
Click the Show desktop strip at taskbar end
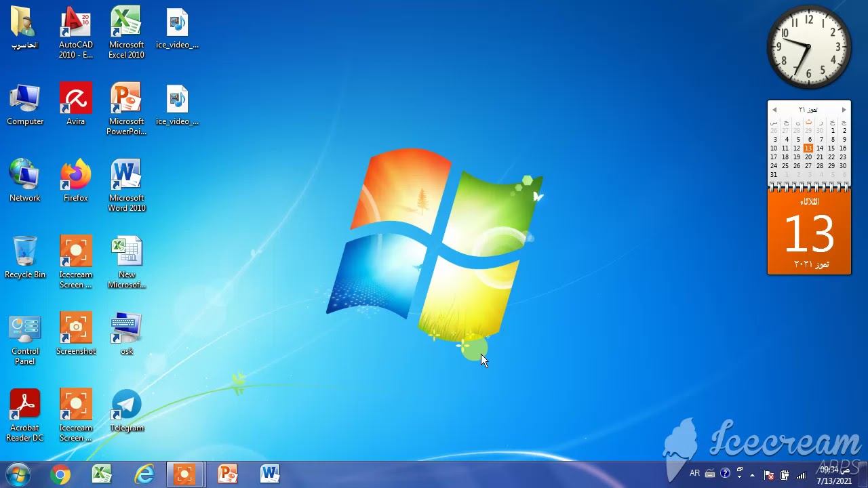[x=863, y=474]
